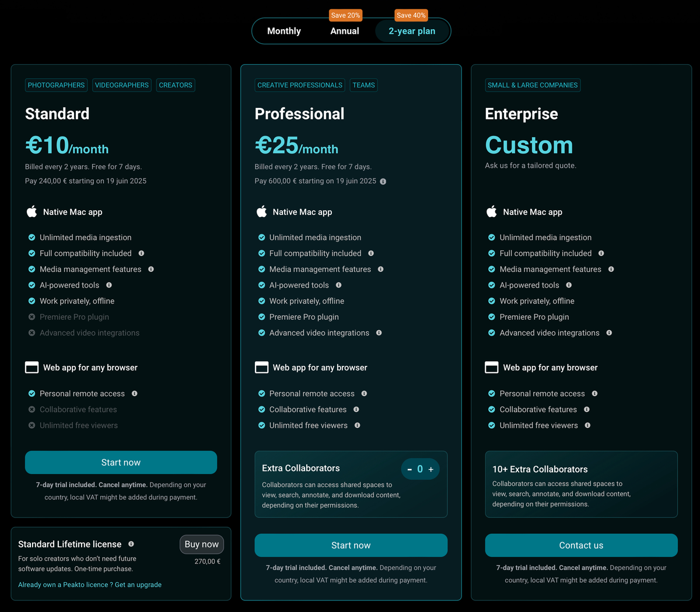Image resolution: width=700 pixels, height=612 pixels.
Task: Select the Monthly billing tab
Action: click(x=284, y=31)
